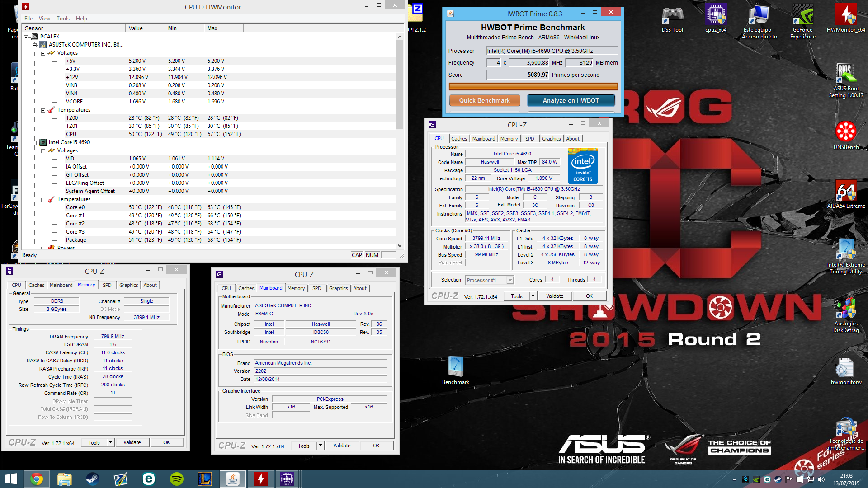Open HWMonitor Tools menu

(63, 19)
